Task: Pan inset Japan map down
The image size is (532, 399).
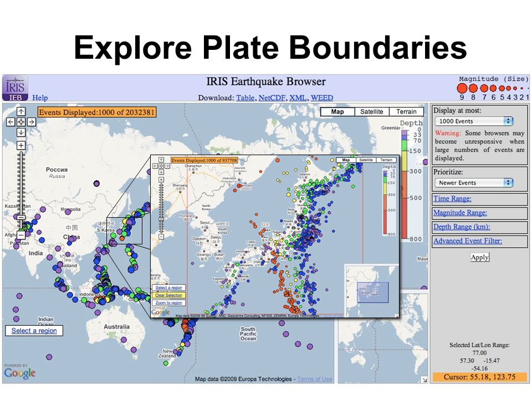Action: pos(161,172)
